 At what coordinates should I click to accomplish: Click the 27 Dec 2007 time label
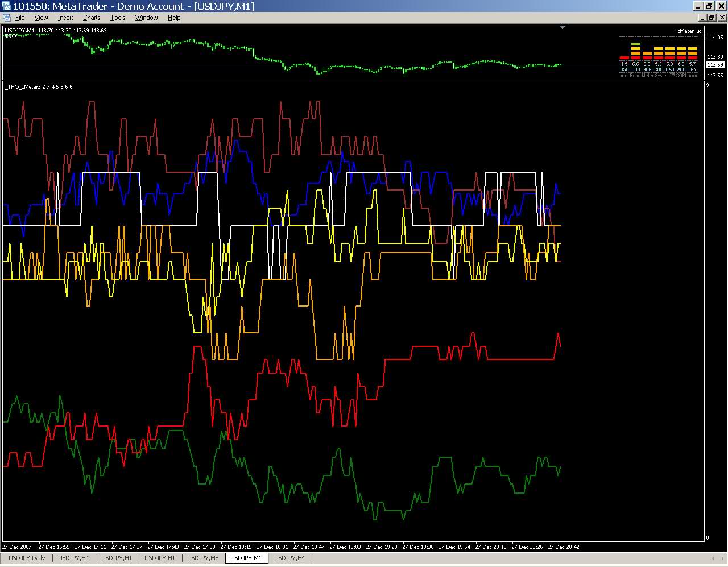pos(18,547)
